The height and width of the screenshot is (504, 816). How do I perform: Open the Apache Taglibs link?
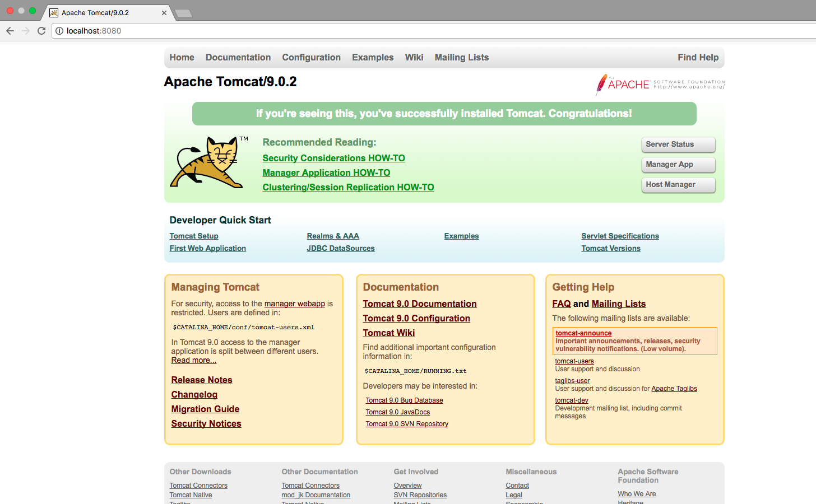point(674,389)
